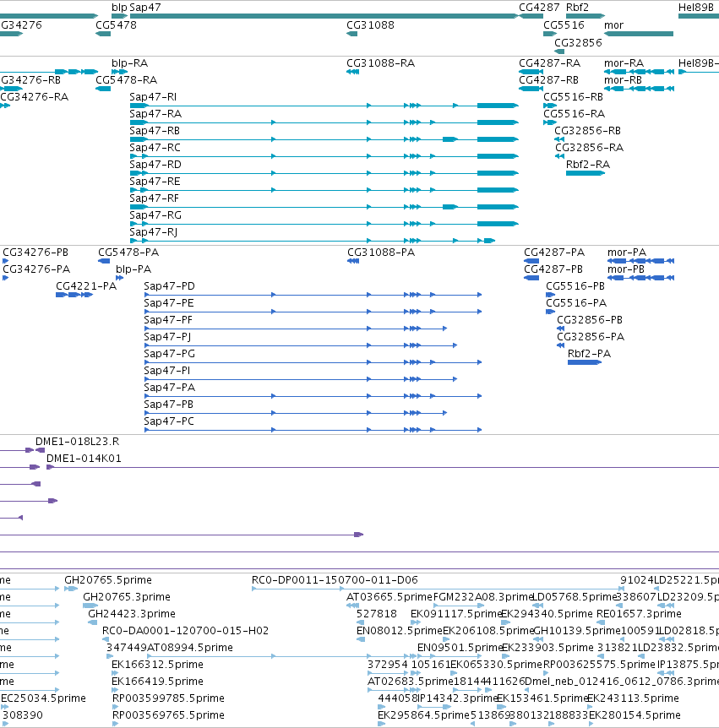
Task: Select the EN08012.5prime EST label
Action: click(400, 631)
